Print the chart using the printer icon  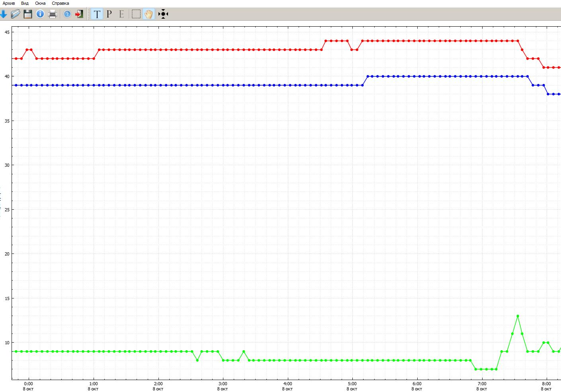click(x=53, y=14)
